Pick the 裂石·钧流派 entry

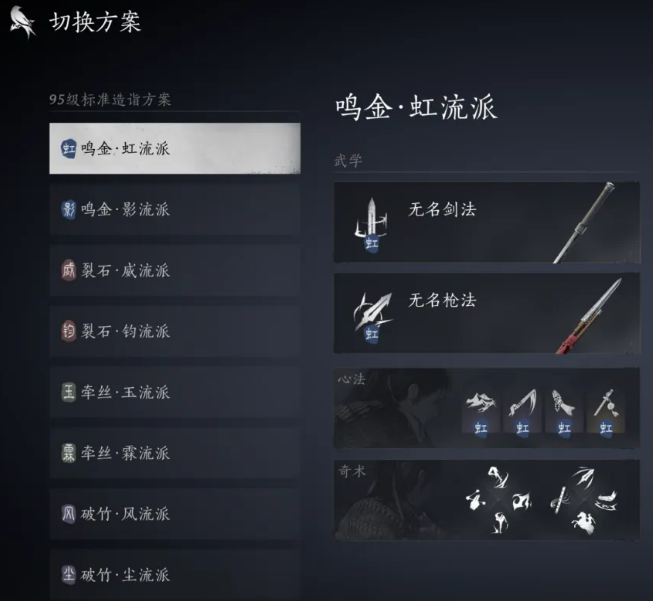coord(174,331)
